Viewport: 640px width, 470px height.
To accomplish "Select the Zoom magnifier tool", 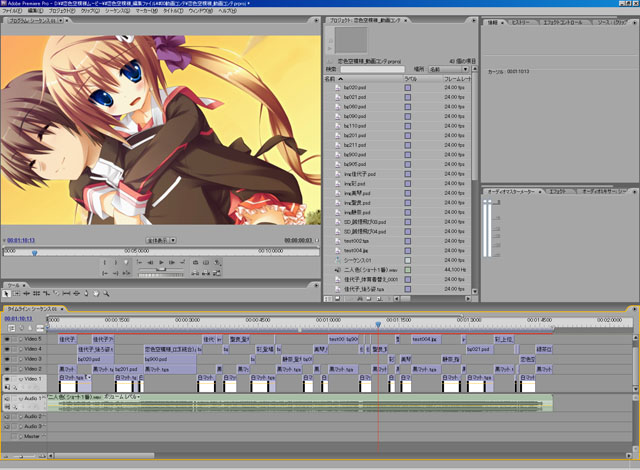I will (106, 293).
